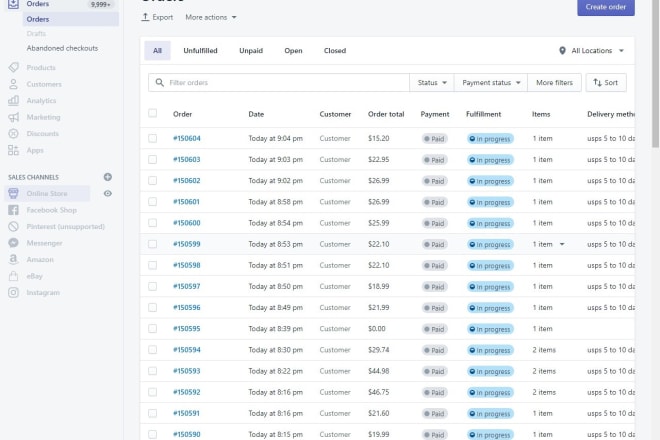This screenshot has height=440, width=660.
Task: Click the Sort arrows icon
Action: 597,83
